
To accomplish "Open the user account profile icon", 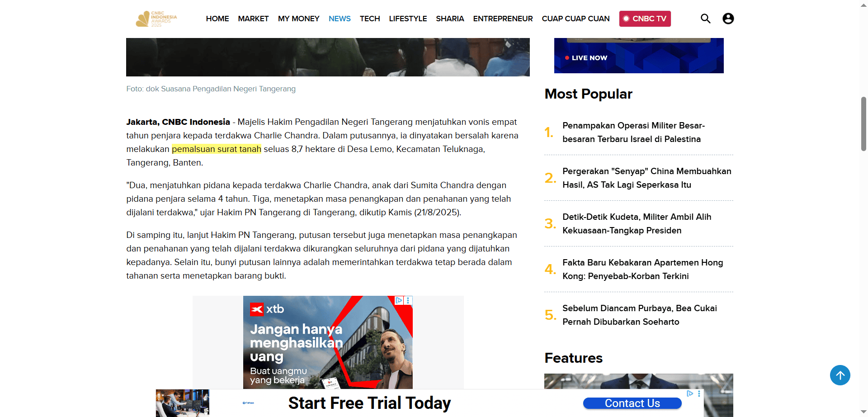I will click(728, 19).
